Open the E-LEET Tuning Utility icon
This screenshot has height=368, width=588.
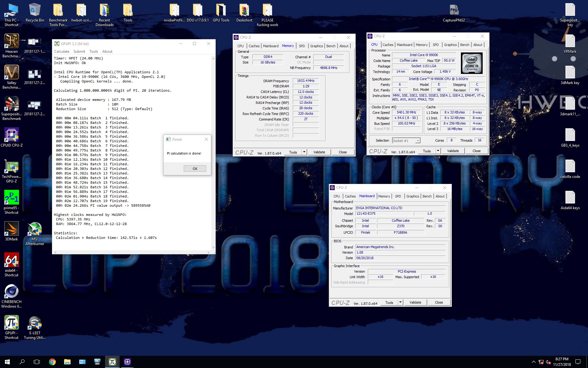point(35,327)
